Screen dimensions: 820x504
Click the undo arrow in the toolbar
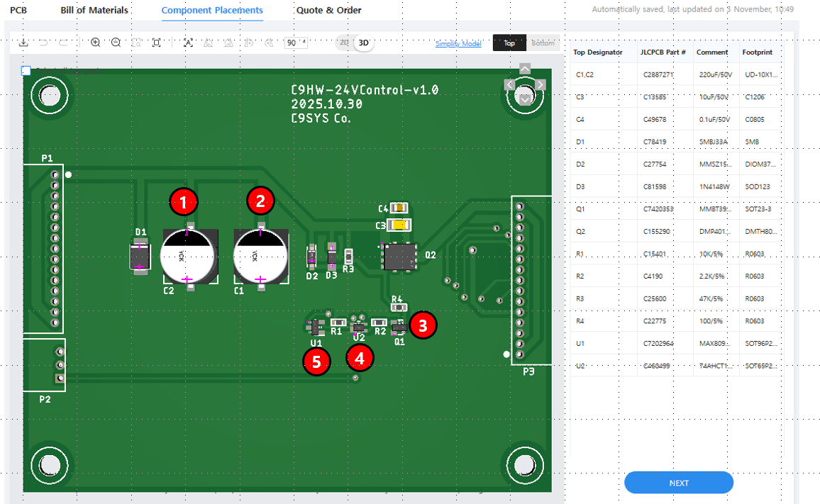[x=43, y=43]
